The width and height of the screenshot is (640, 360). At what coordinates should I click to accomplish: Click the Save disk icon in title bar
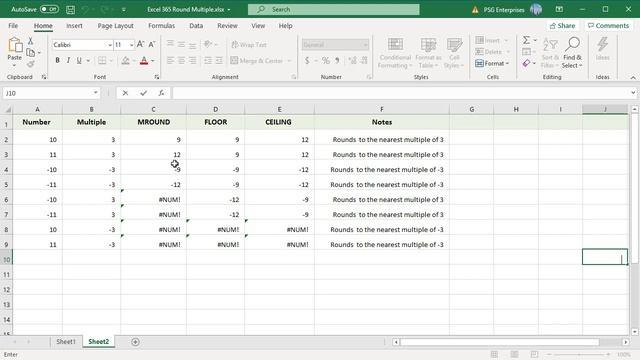coord(70,9)
